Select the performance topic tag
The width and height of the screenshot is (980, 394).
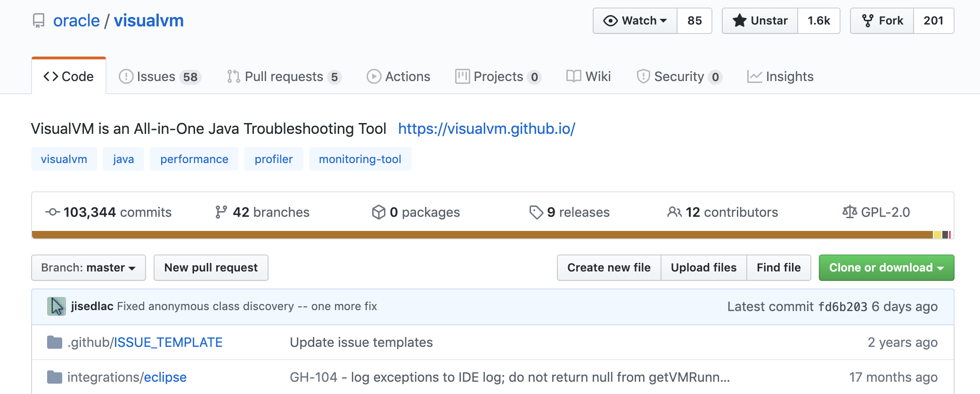point(194,159)
